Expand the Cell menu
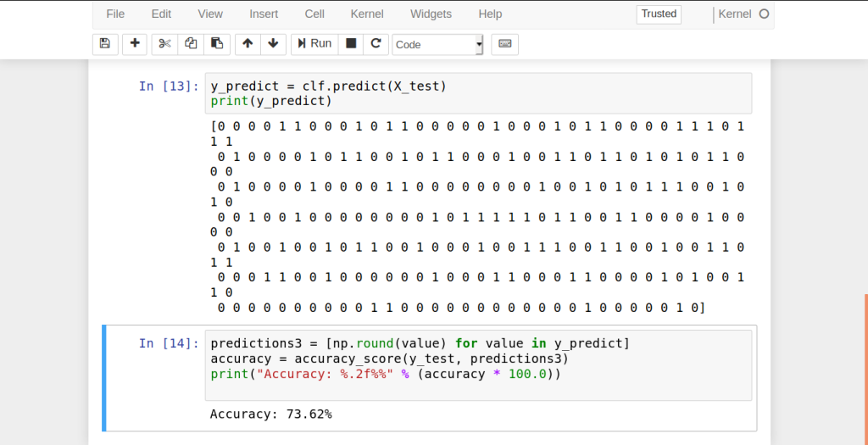Screen dimensions: 868x445 [314, 14]
